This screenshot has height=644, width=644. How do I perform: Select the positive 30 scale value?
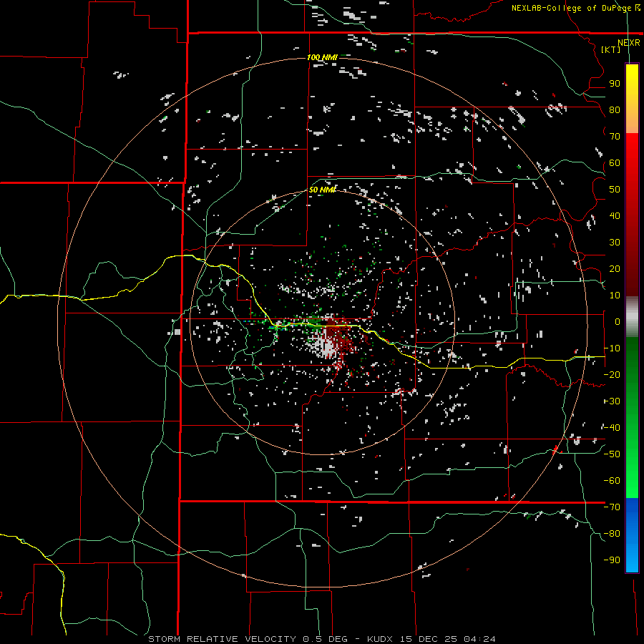click(615, 243)
